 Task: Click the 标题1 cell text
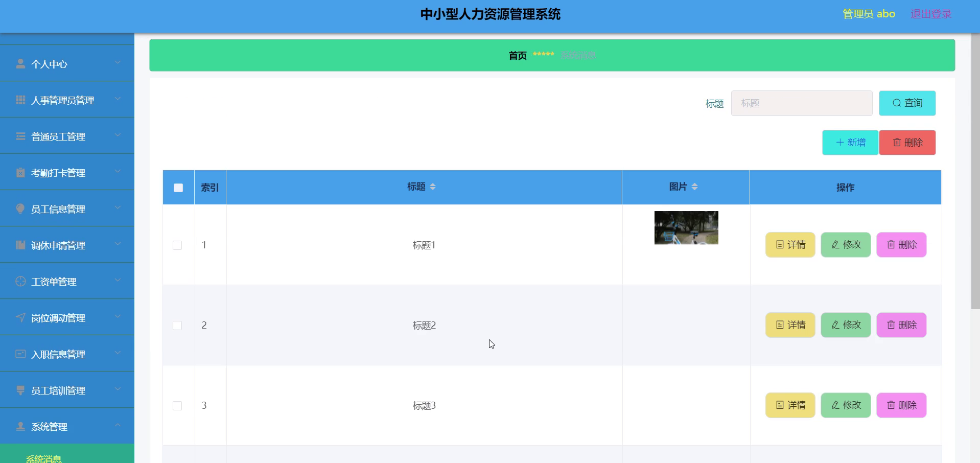coord(424,245)
